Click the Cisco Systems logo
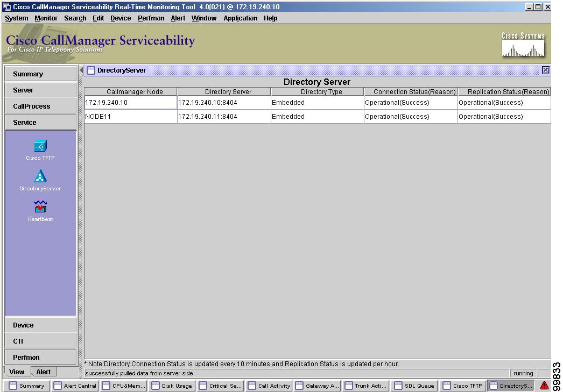This screenshot has height=392, width=563. pyautogui.click(x=523, y=45)
